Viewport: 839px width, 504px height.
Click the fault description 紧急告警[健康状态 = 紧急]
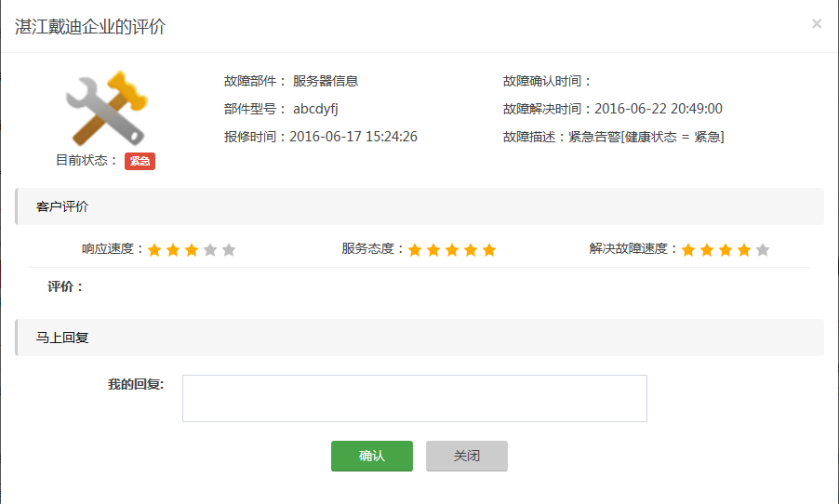(x=646, y=137)
